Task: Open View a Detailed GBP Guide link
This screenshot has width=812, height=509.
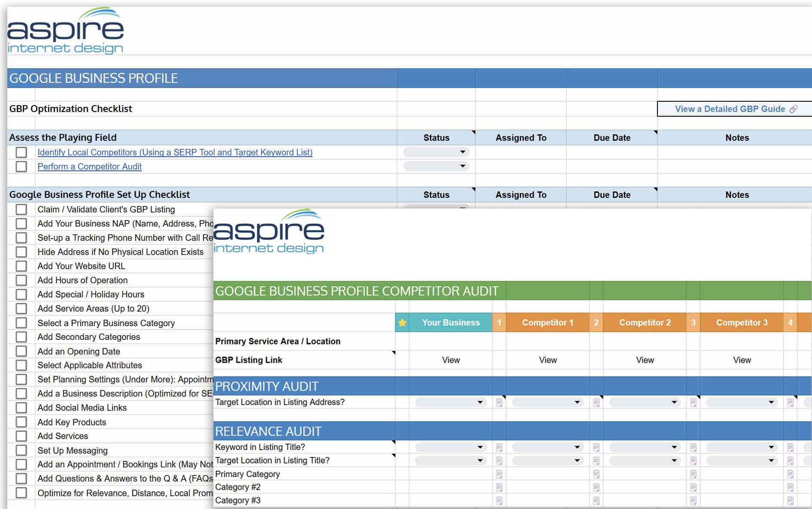Action: [730, 109]
